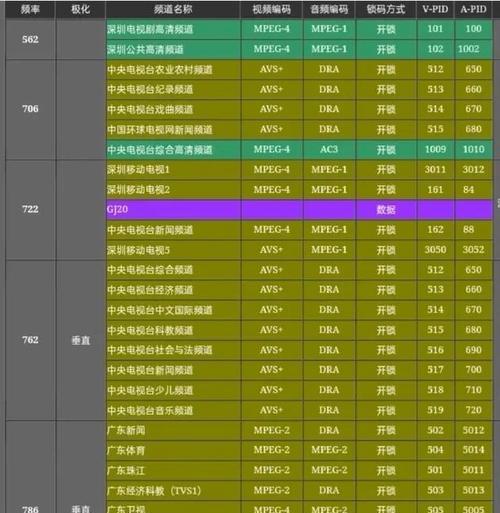Click channel 中央电视台社会与法频道
Screen dimensions: 500x513
[x=174, y=350]
